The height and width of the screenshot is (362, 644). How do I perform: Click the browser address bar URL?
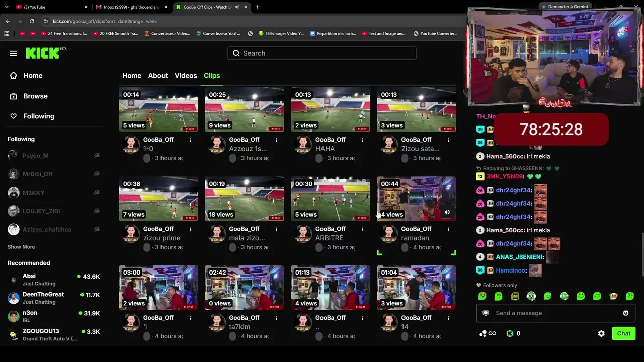[105, 21]
